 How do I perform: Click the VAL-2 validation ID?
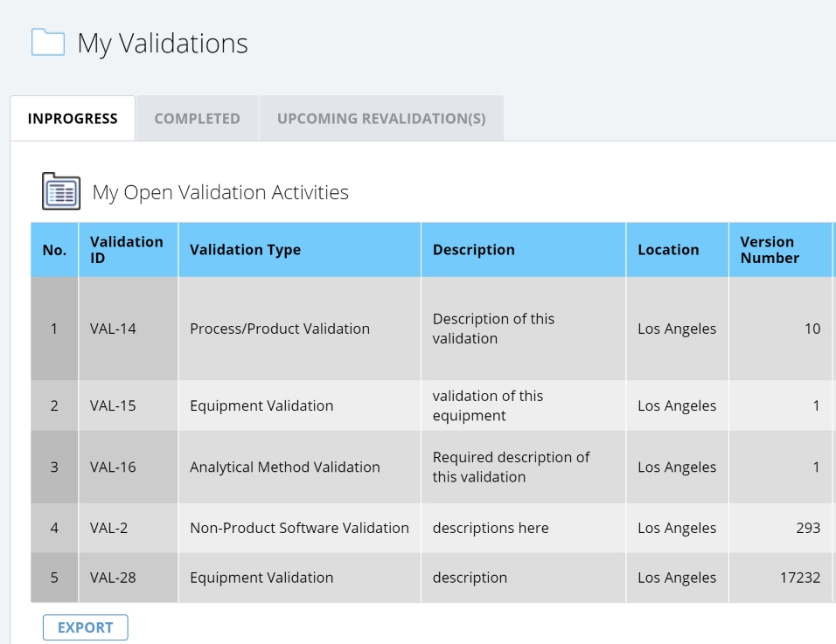(108, 528)
